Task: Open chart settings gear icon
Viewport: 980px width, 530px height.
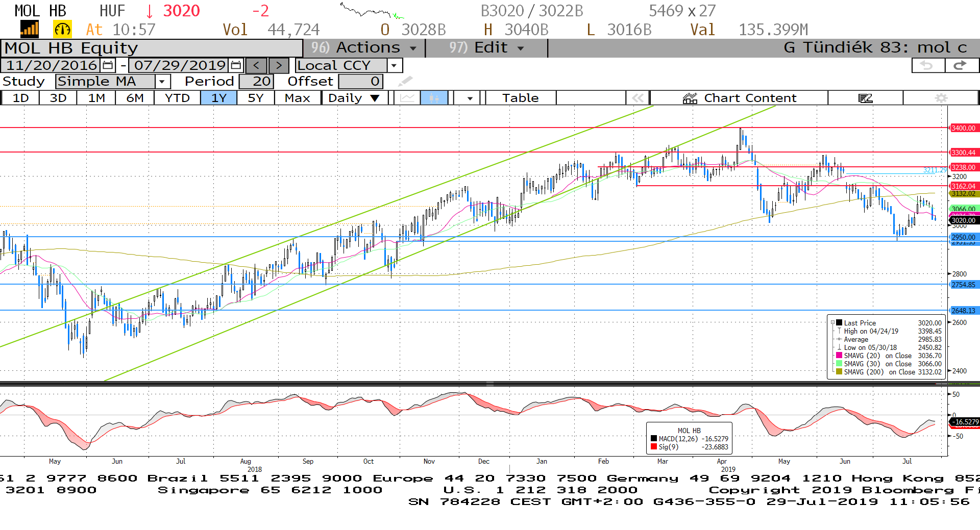Action: (x=941, y=98)
